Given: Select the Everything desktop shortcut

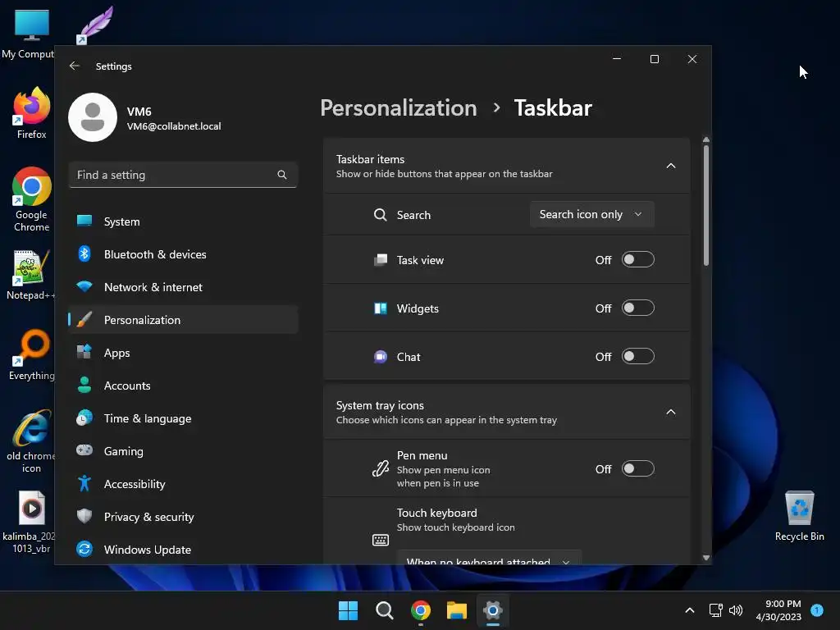Looking at the screenshot, I should point(32,355).
